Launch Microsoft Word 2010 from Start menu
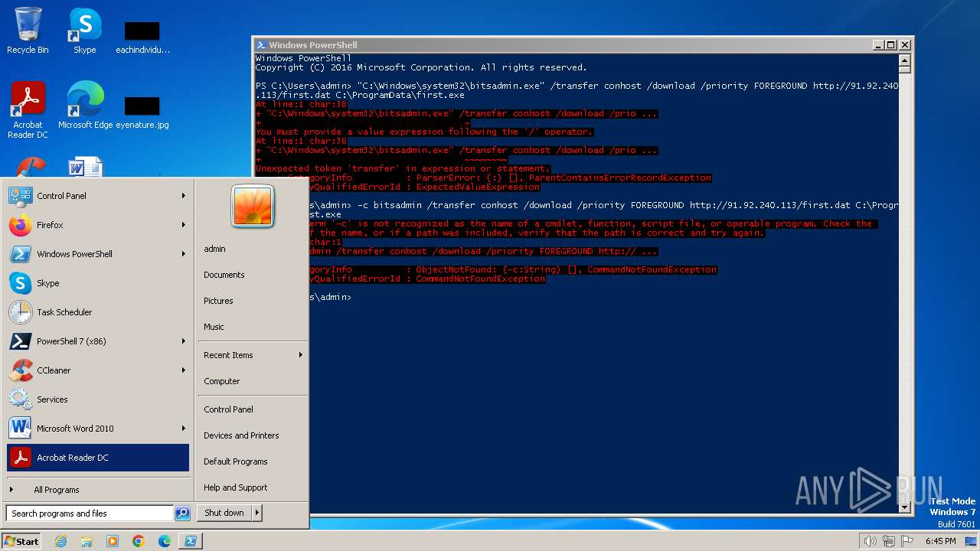The width and height of the screenshot is (980, 551). pyautogui.click(x=98, y=429)
